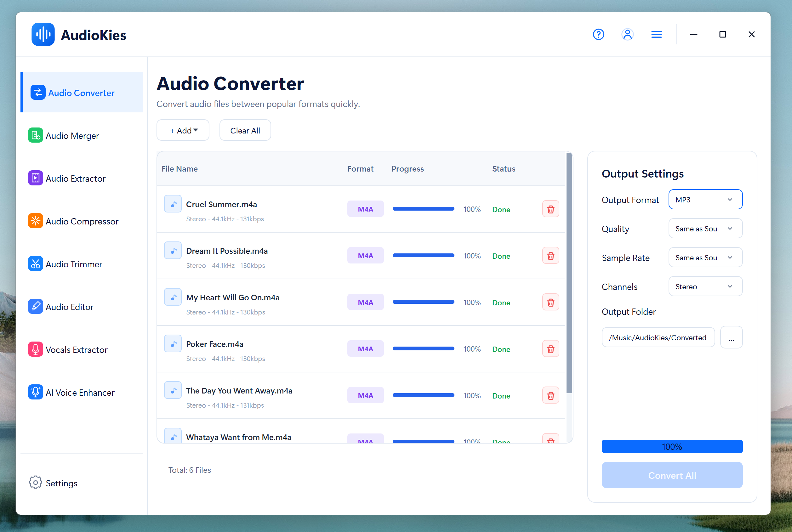Switch to Audio Compressor
792x532 pixels.
click(82, 221)
